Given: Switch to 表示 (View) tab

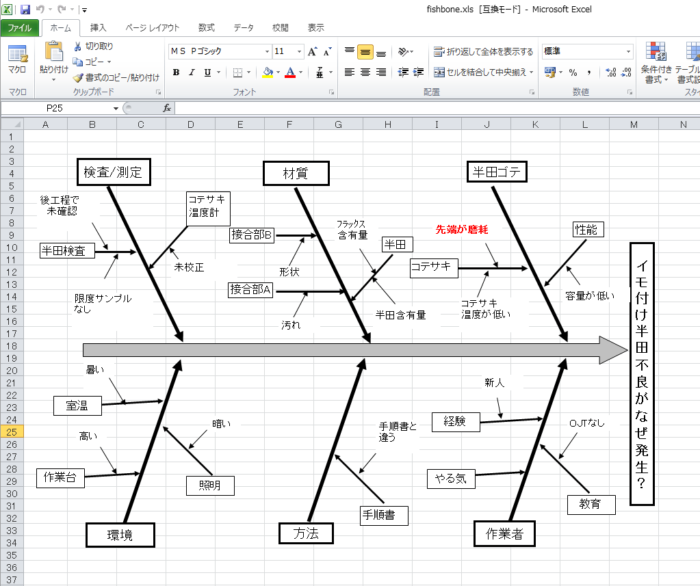Looking at the screenshot, I should point(316,28).
